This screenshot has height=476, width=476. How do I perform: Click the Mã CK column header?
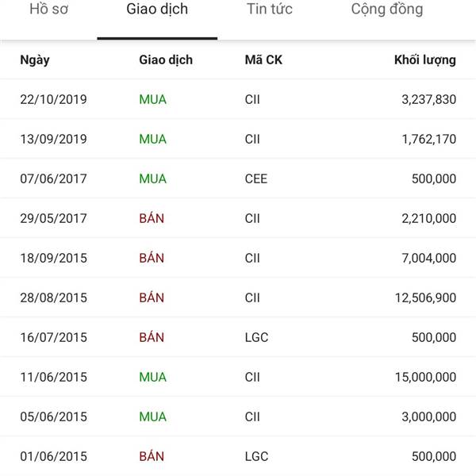tap(263, 59)
